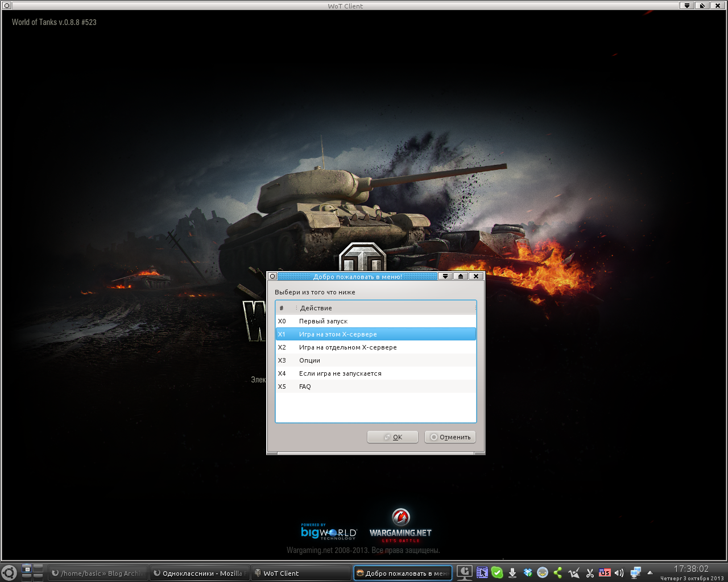Screen dimensions: 728x582
Task: Select the X5 FAQ row
Action: tap(376, 386)
